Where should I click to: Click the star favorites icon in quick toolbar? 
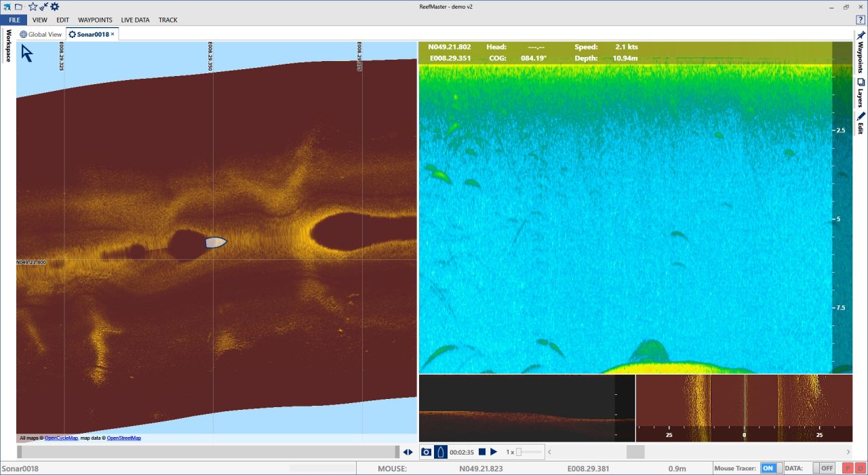(33, 6)
